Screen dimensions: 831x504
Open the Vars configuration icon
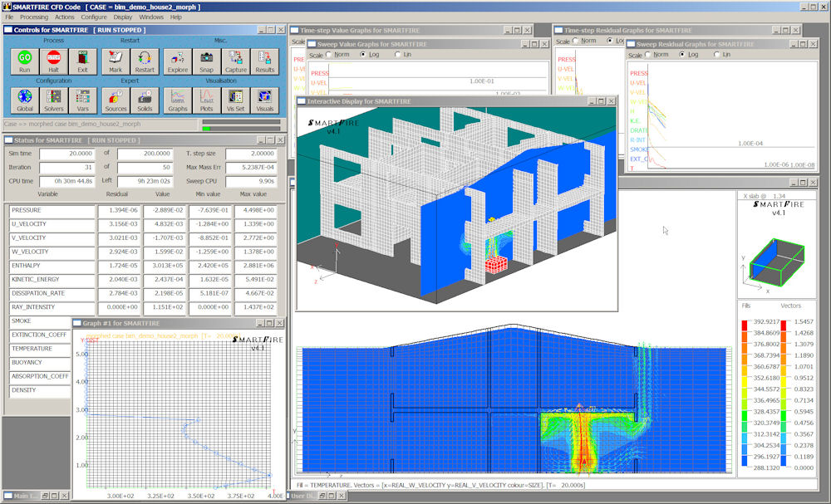pyautogui.click(x=82, y=100)
